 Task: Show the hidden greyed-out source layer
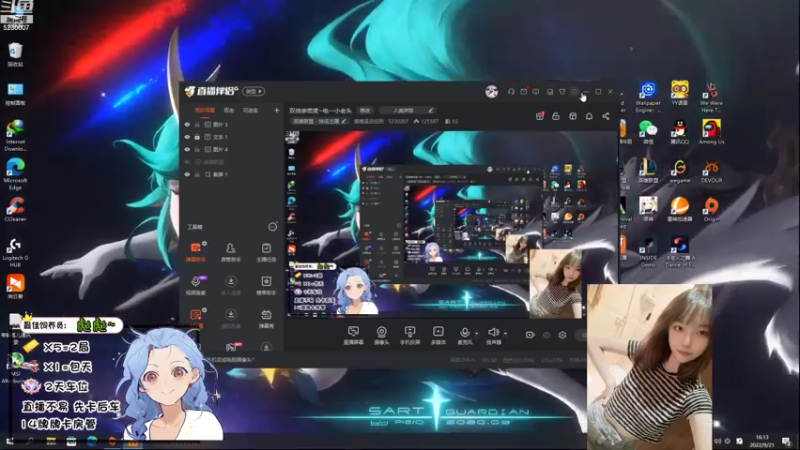coord(187,162)
